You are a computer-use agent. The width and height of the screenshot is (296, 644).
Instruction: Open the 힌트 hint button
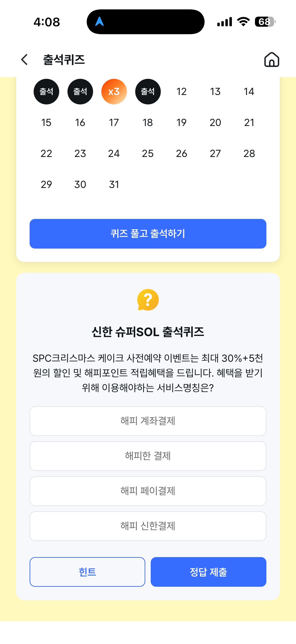click(87, 572)
